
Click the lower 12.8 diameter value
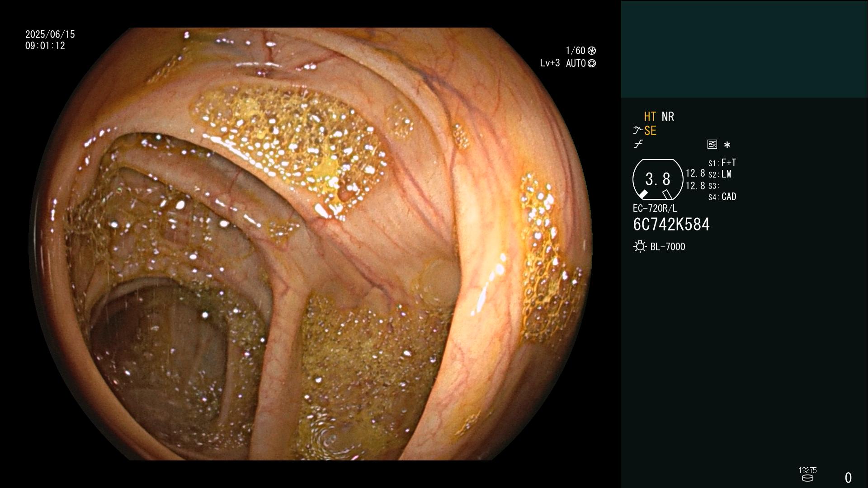pos(695,186)
